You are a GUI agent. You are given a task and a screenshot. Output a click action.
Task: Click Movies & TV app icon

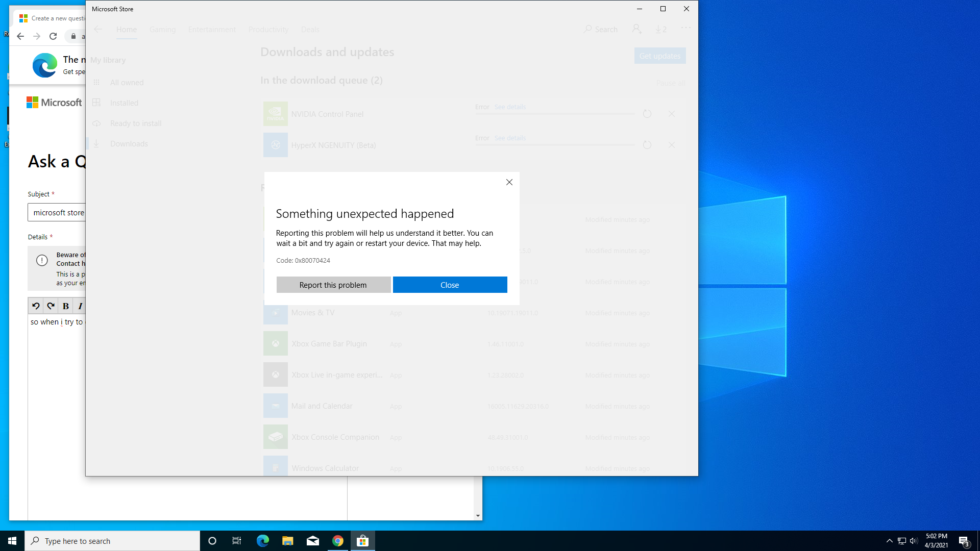[276, 314]
